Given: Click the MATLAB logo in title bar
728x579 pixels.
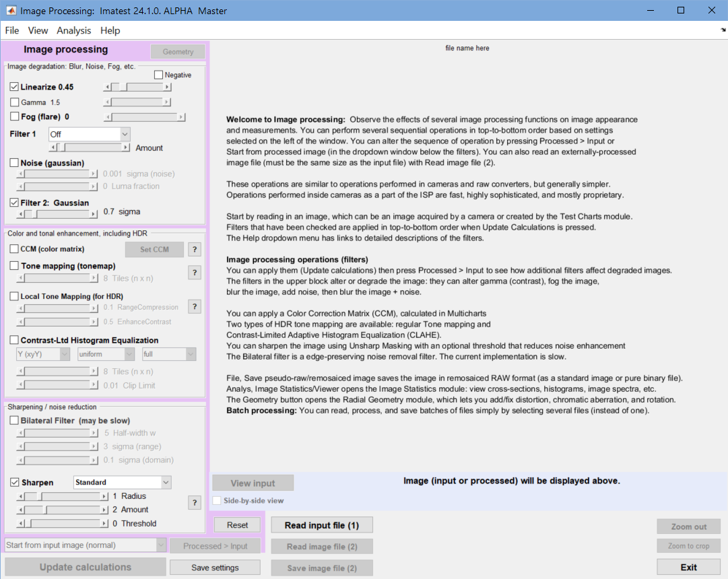Looking at the screenshot, I should click(x=11, y=10).
